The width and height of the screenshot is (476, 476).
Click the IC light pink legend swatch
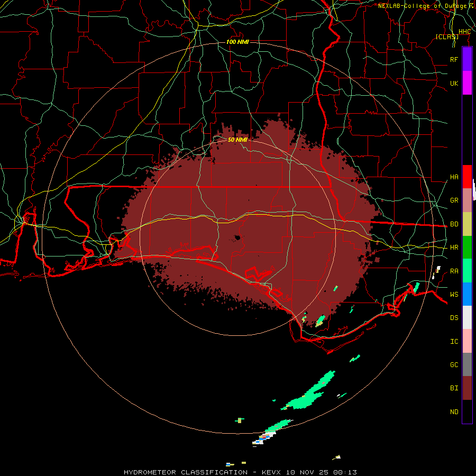pos(467,341)
